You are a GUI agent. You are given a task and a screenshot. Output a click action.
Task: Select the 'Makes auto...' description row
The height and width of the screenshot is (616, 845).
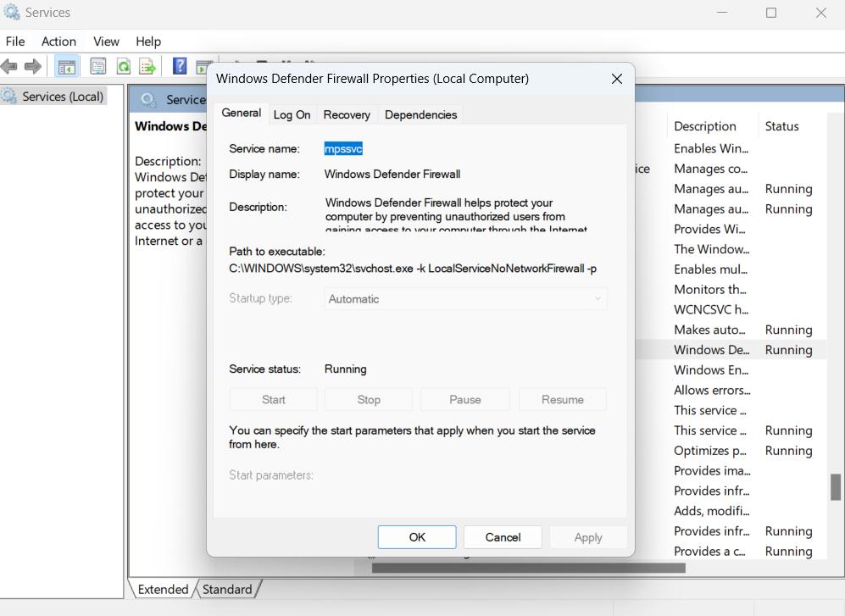pyautogui.click(x=709, y=330)
